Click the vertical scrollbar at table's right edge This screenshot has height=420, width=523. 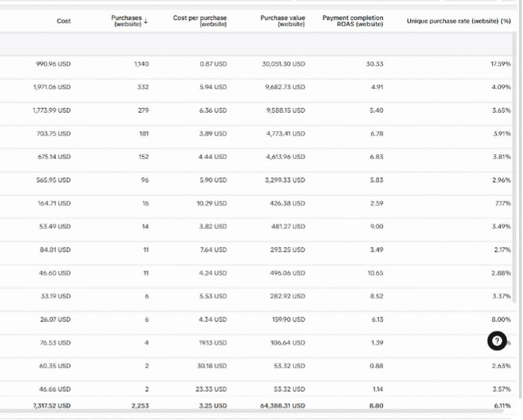click(518, 201)
